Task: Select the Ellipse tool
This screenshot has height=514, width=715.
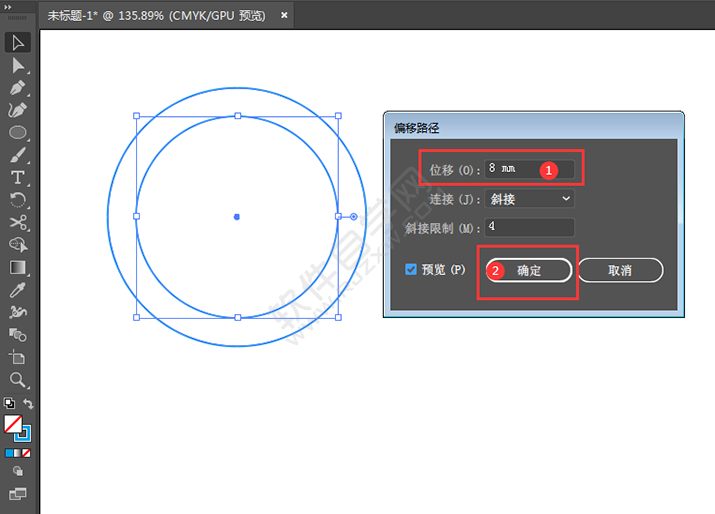Action: coord(18,132)
